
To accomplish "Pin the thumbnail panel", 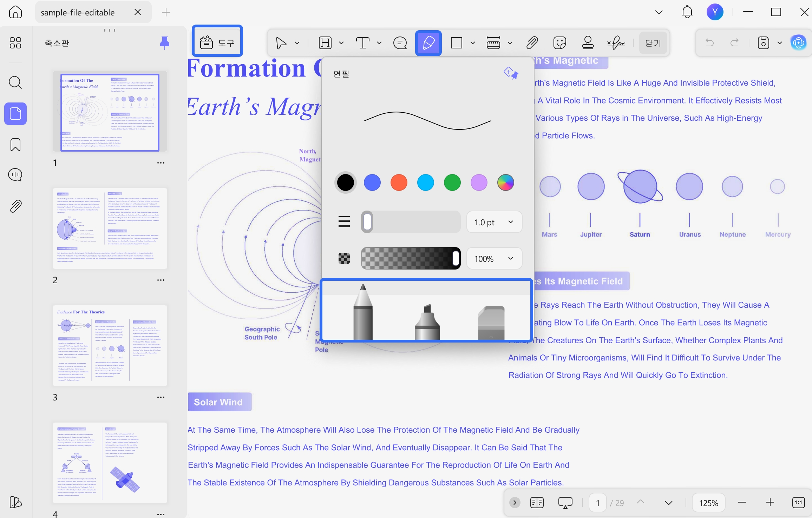I will point(165,43).
